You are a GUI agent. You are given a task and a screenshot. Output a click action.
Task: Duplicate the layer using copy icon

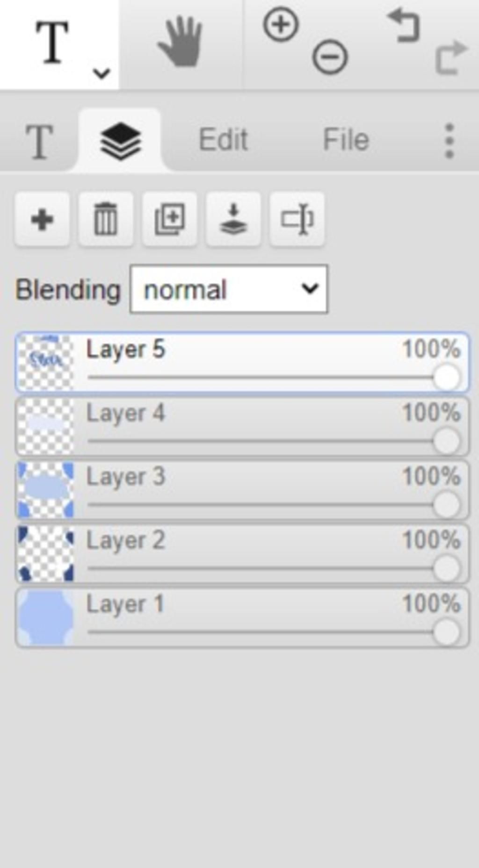(x=169, y=219)
